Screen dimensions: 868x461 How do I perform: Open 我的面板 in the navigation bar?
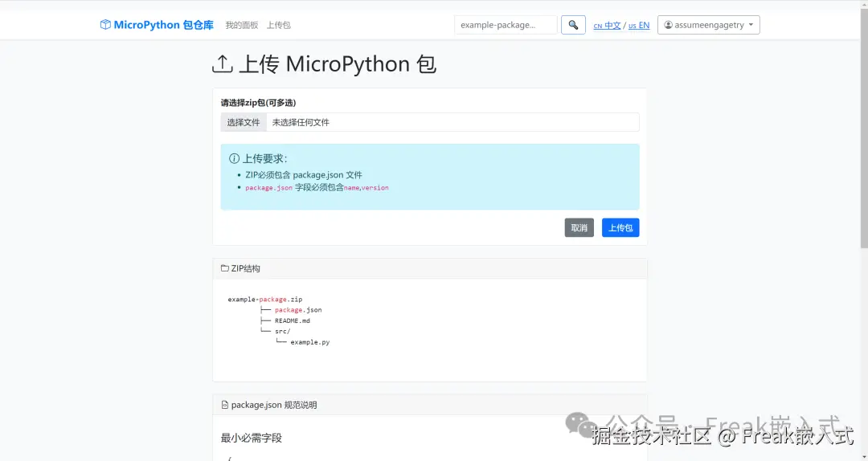point(241,25)
